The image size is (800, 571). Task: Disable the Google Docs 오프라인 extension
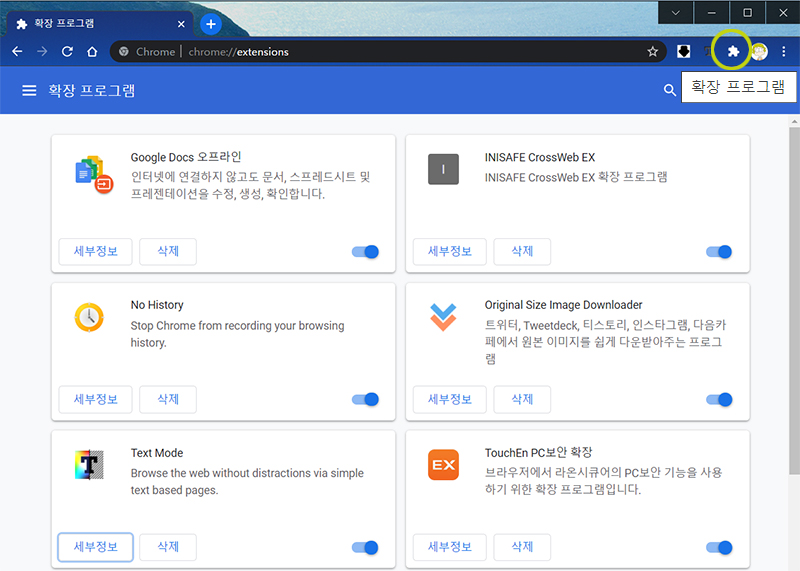pos(365,252)
